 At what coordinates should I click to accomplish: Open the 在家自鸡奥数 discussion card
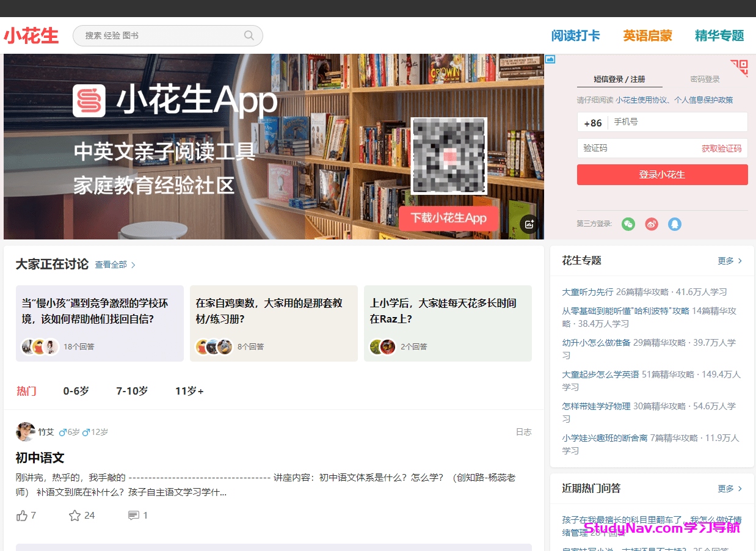[x=274, y=323]
